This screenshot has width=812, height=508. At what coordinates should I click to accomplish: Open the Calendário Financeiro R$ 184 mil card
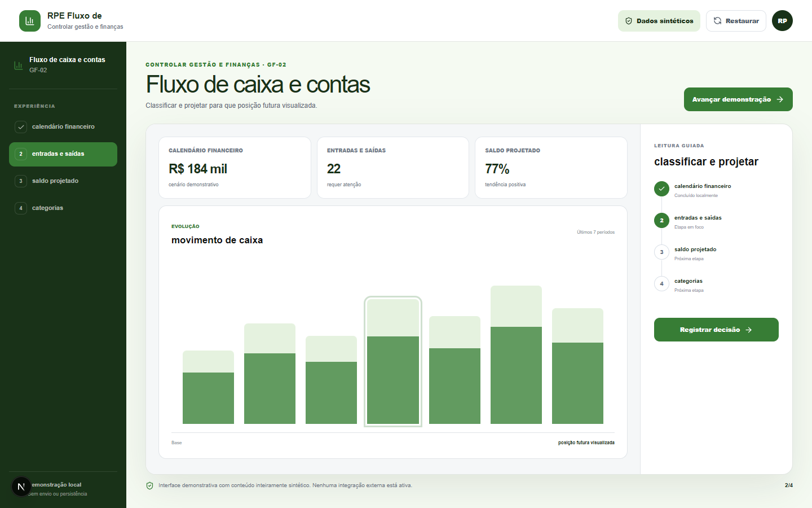(x=235, y=168)
